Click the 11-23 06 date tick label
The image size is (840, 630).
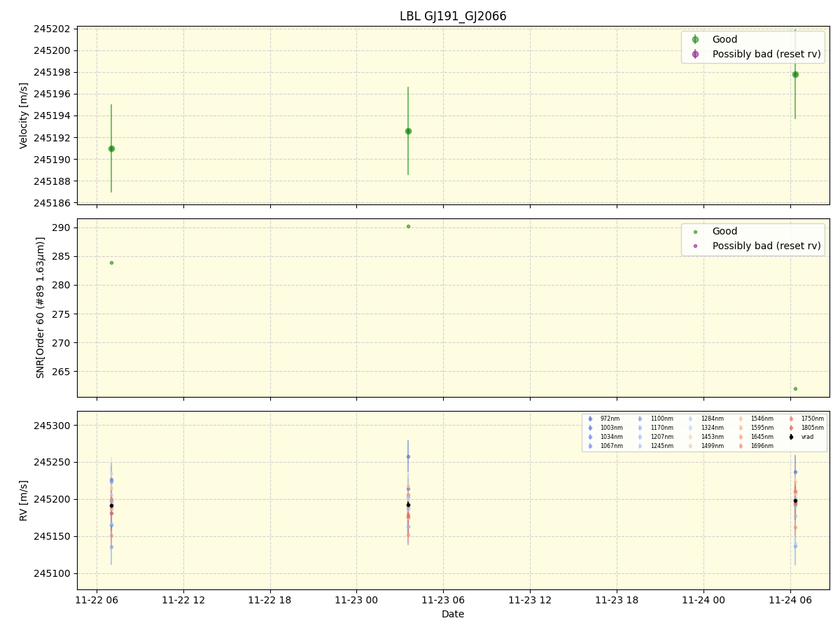pos(443,600)
